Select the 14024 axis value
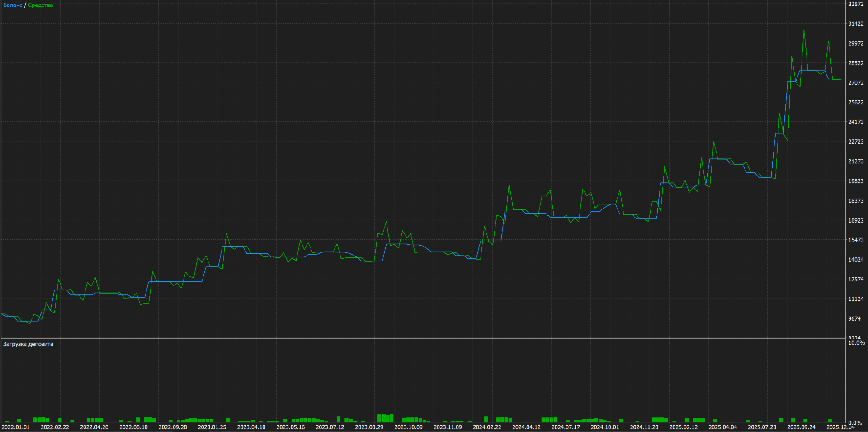 (x=856, y=260)
